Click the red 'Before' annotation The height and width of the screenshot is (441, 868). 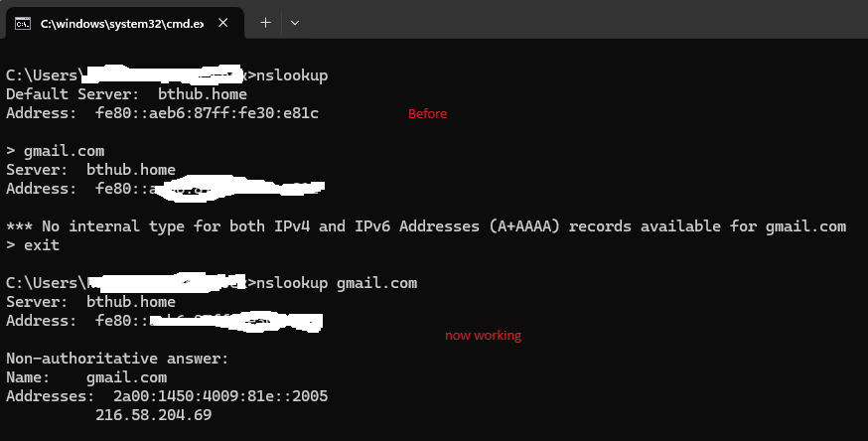(x=428, y=114)
